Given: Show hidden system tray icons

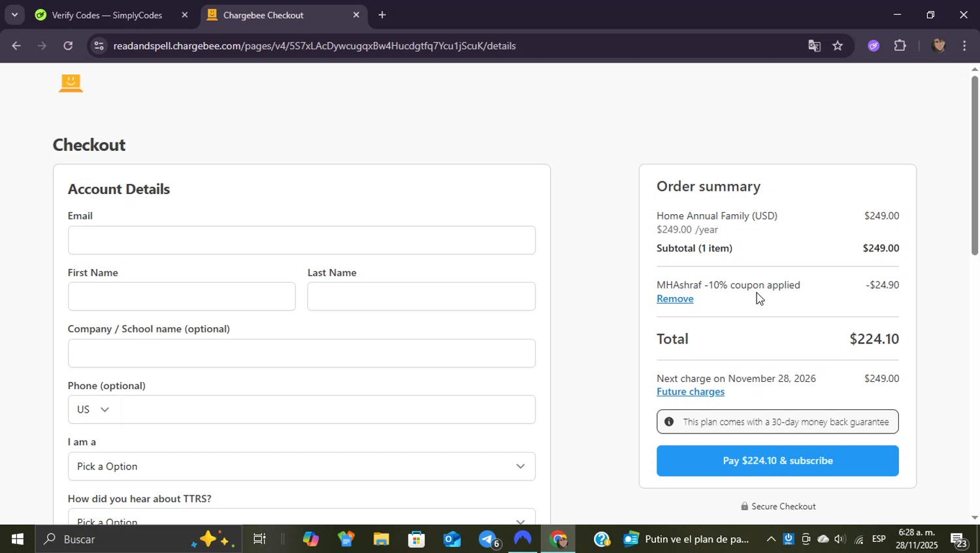Looking at the screenshot, I should [x=771, y=539].
